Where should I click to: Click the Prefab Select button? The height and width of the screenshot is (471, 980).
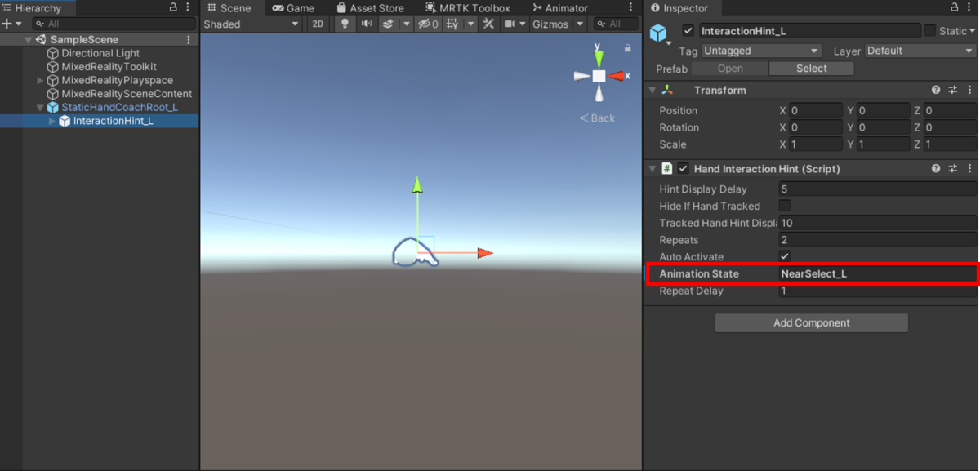[812, 69]
